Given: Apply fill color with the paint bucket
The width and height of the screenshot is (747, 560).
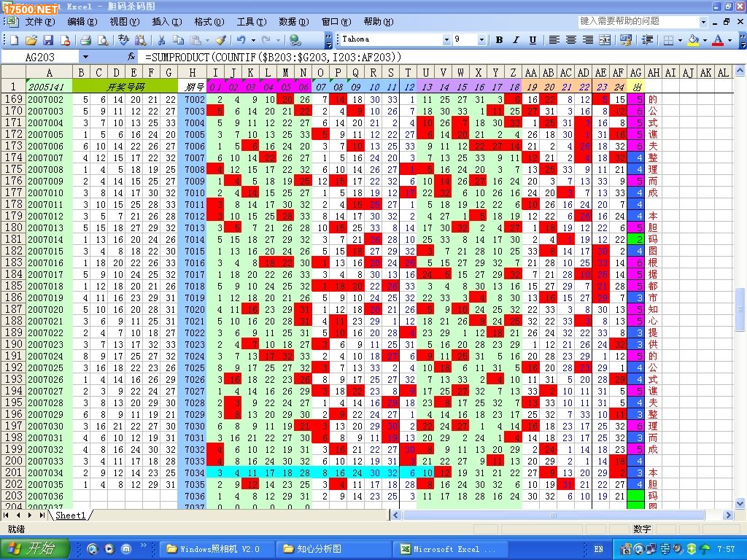Looking at the screenshot, I should pyautogui.click(x=693, y=40).
